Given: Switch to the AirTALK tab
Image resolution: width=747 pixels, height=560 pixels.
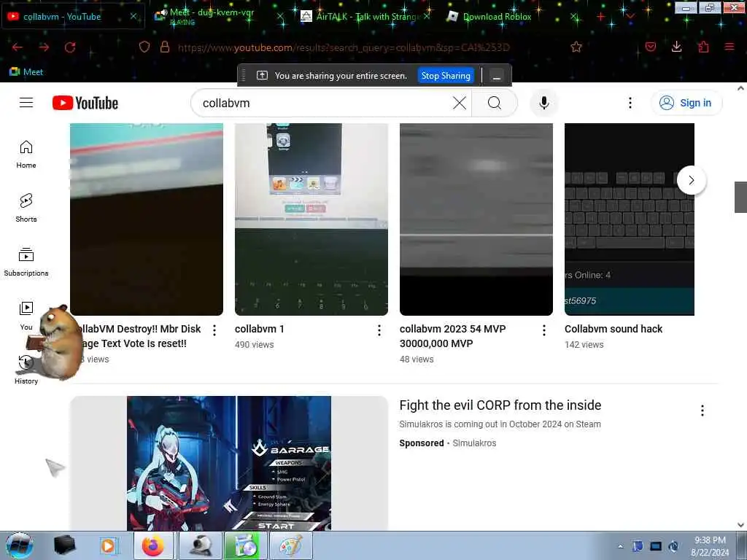Looking at the screenshot, I should pyautogui.click(x=362, y=17).
